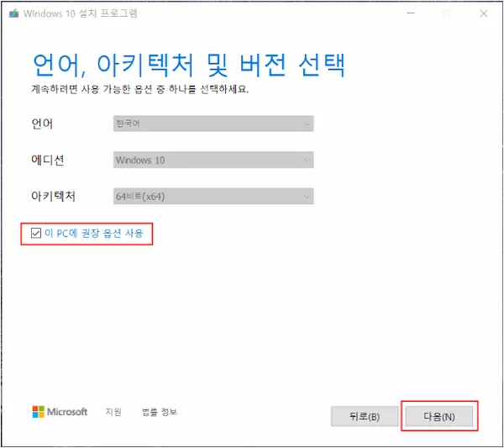Click the 에디션 field label
This screenshot has width=504, height=448.
coord(48,160)
